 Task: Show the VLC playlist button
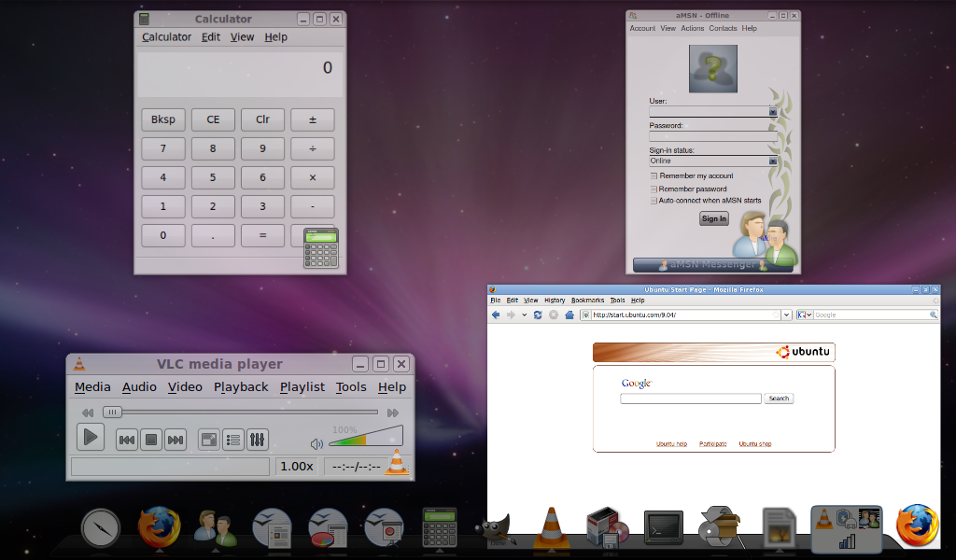coord(232,440)
